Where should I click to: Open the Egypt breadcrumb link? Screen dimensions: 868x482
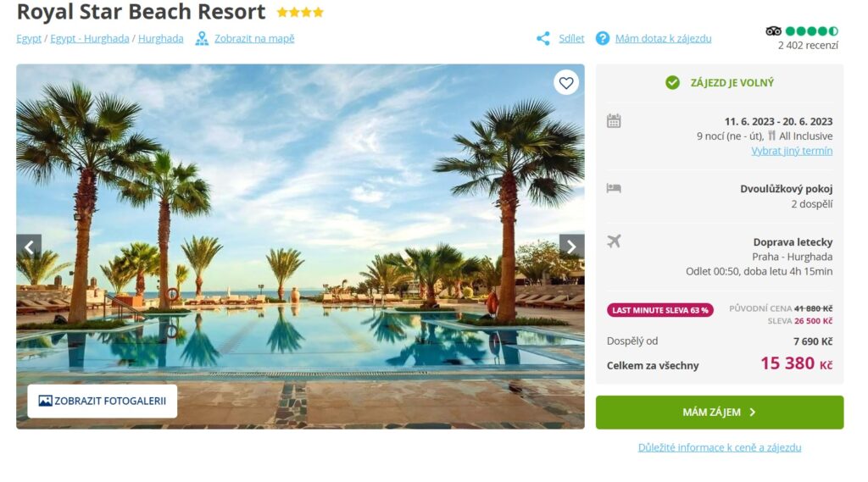tap(29, 39)
